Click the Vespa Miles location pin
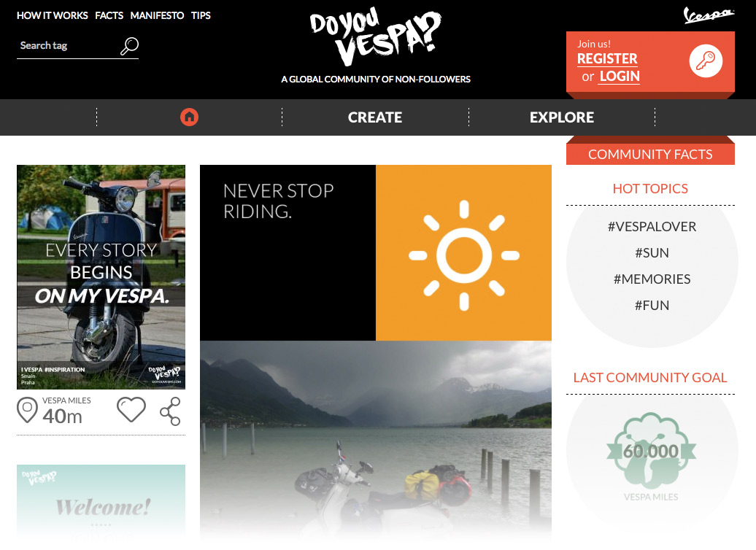This screenshot has width=756, height=550. click(x=27, y=410)
